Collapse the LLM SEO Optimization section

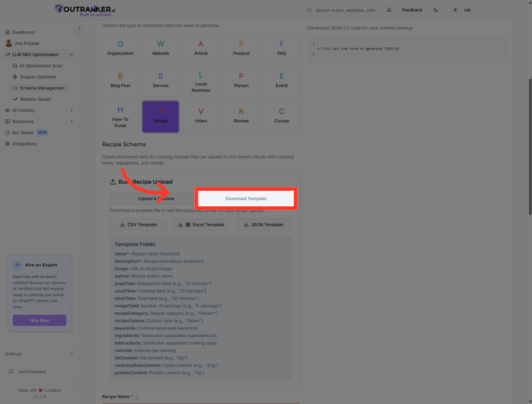(39, 55)
